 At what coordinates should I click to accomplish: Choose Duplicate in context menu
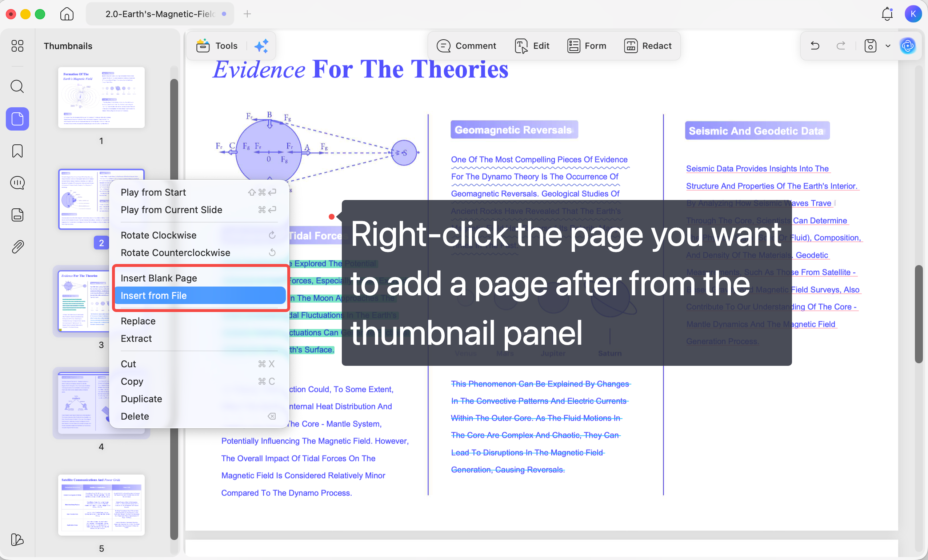(x=199, y=399)
